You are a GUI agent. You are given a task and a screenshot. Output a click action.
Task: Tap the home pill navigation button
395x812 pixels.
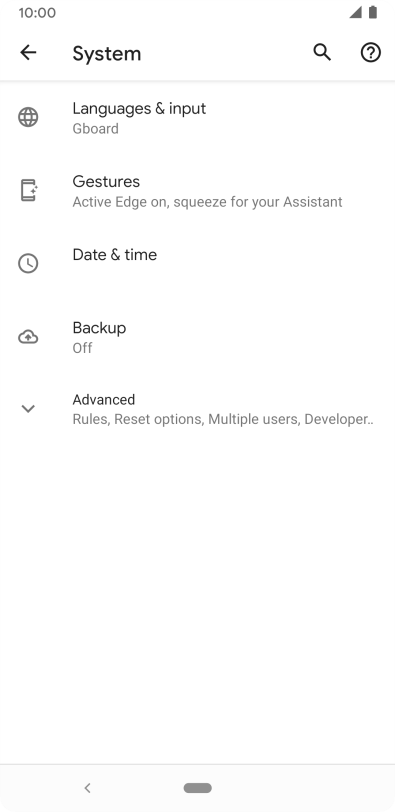pos(197,788)
